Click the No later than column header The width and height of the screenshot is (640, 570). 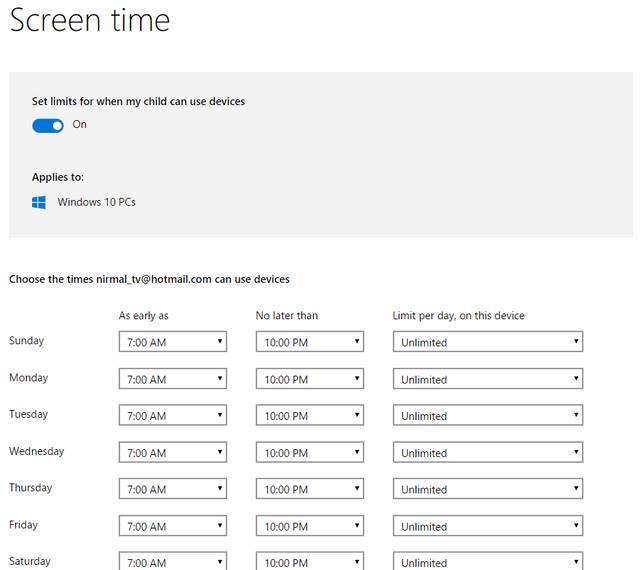[287, 316]
